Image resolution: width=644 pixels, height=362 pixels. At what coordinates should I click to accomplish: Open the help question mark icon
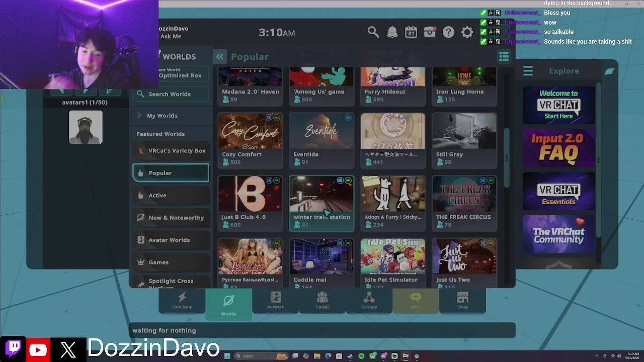pos(448,33)
